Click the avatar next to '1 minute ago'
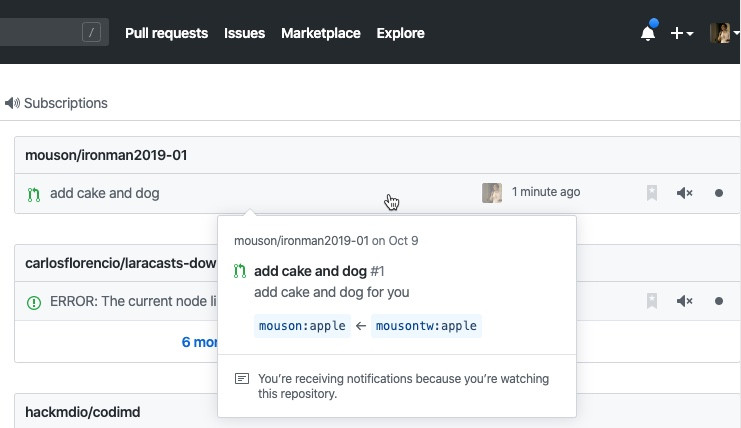Viewport: 741px width, 428px height. click(492, 193)
